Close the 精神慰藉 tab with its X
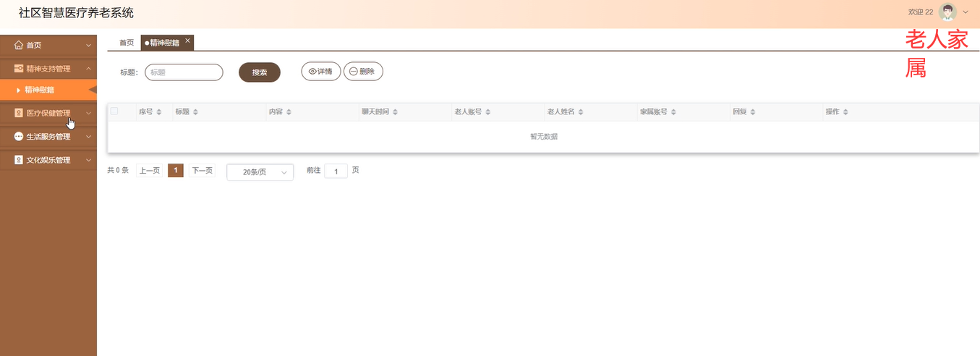Image resolution: width=980 pixels, height=356 pixels. [187, 41]
